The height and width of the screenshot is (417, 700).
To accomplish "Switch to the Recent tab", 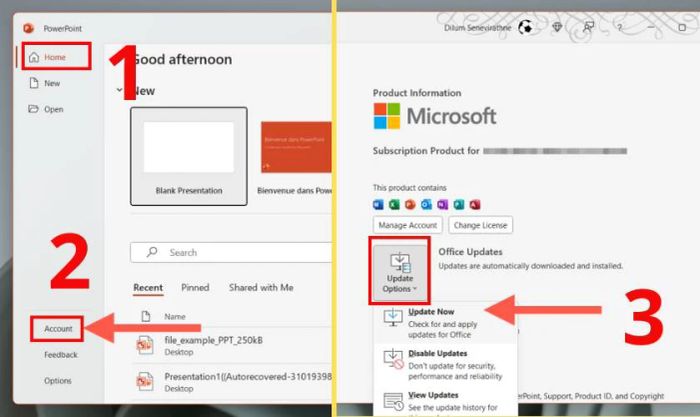I will pos(148,288).
